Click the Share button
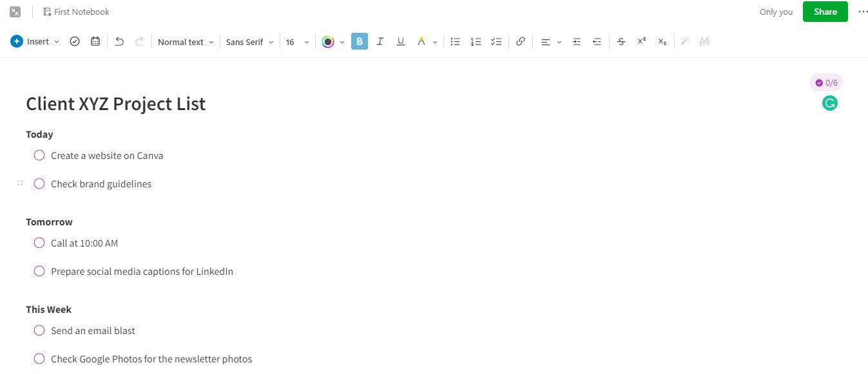 (825, 11)
